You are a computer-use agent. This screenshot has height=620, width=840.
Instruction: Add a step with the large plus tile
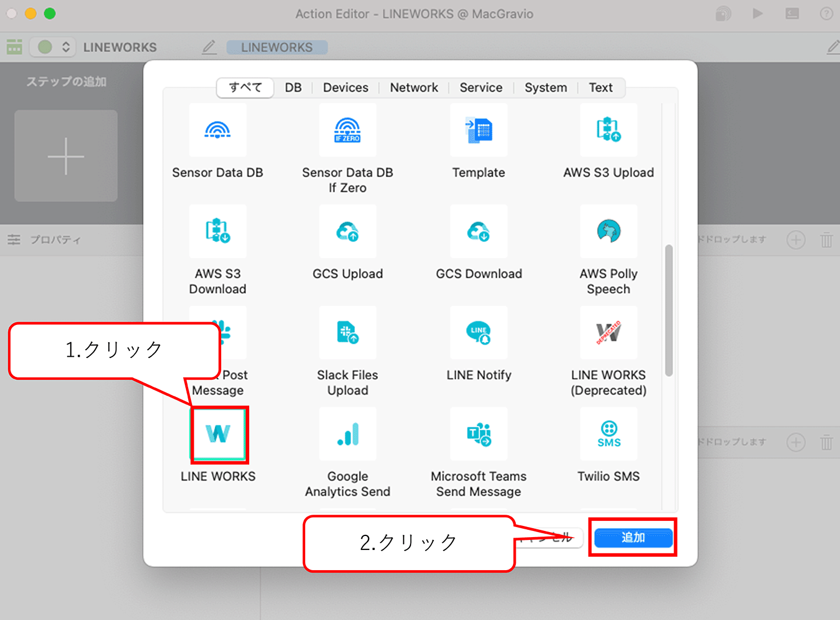pyautogui.click(x=66, y=156)
